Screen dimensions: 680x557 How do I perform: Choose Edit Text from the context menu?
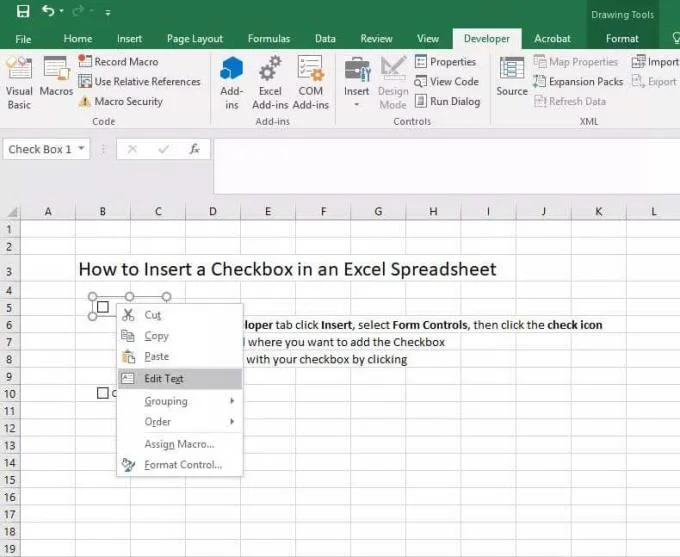(x=164, y=379)
